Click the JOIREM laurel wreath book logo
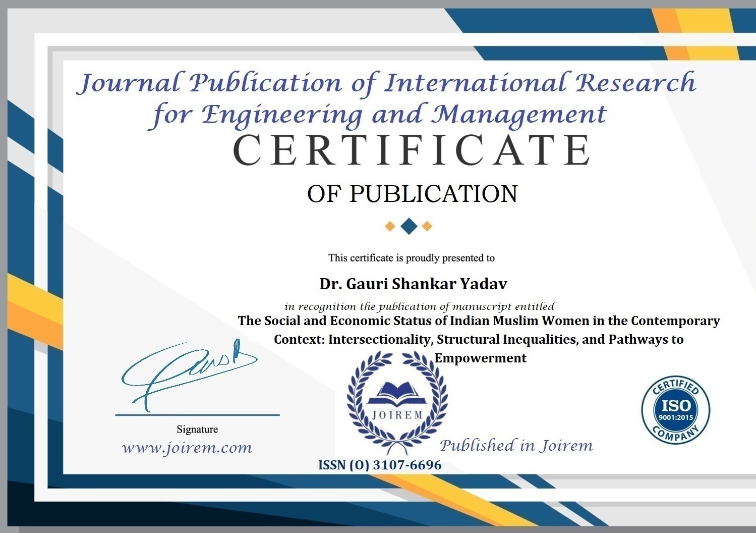The width and height of the screenshot is (756, 533). pos(397,403)
